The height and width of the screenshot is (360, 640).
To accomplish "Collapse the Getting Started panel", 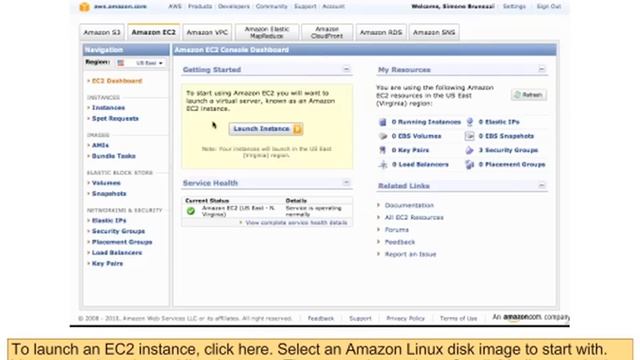I will [346, 69].
